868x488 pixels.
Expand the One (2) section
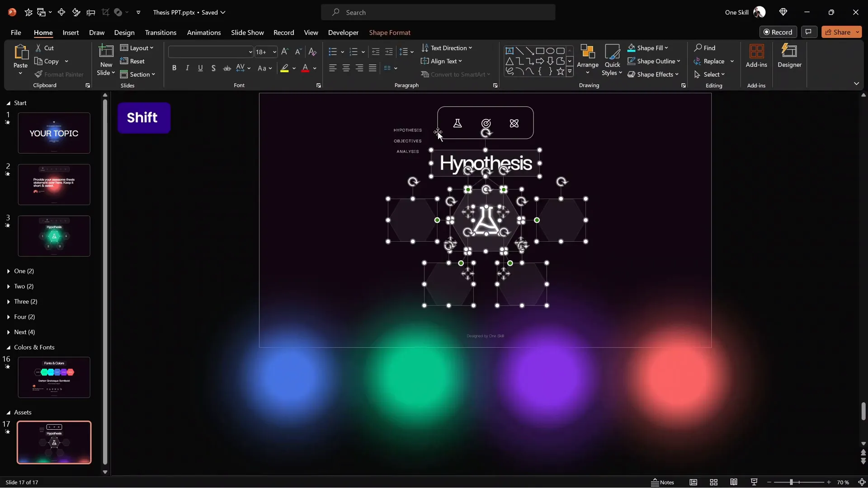[9, 271]
